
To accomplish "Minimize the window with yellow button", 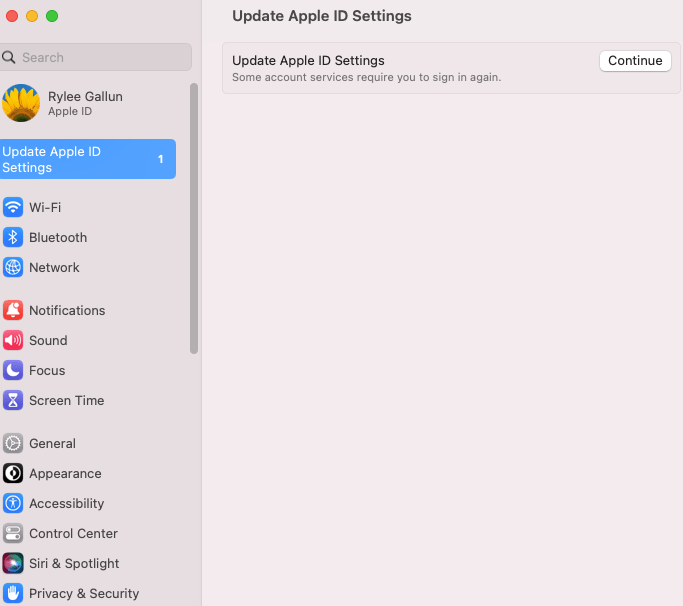I will point(32,16).
